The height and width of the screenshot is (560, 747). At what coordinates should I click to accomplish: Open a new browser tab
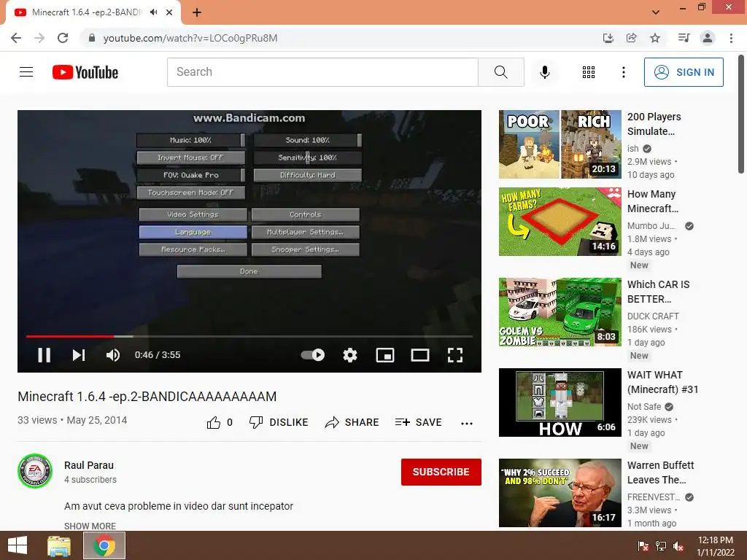[x=197, y=12]
